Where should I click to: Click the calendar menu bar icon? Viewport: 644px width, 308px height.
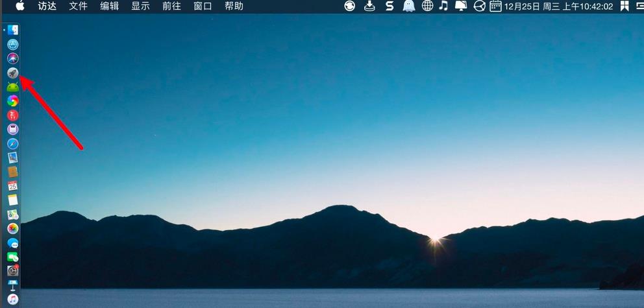click(x=496, y=6)
